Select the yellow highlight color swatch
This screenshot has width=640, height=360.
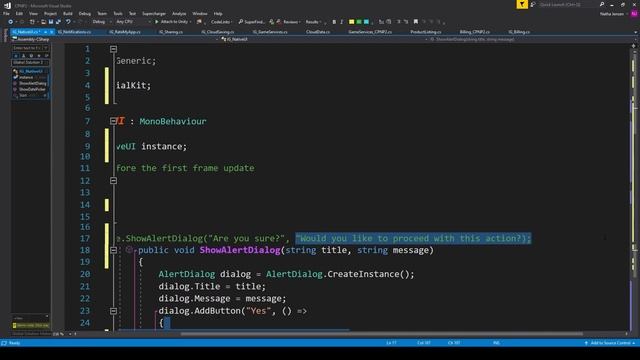[351, 22]
